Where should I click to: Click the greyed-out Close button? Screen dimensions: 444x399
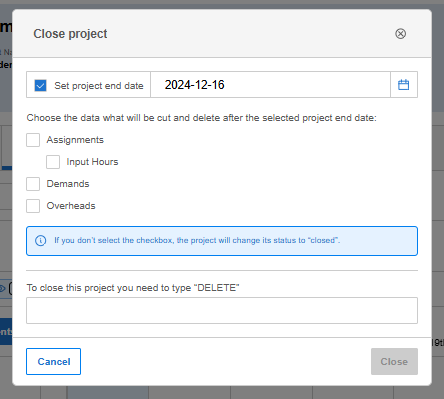(x=394, y=362)
